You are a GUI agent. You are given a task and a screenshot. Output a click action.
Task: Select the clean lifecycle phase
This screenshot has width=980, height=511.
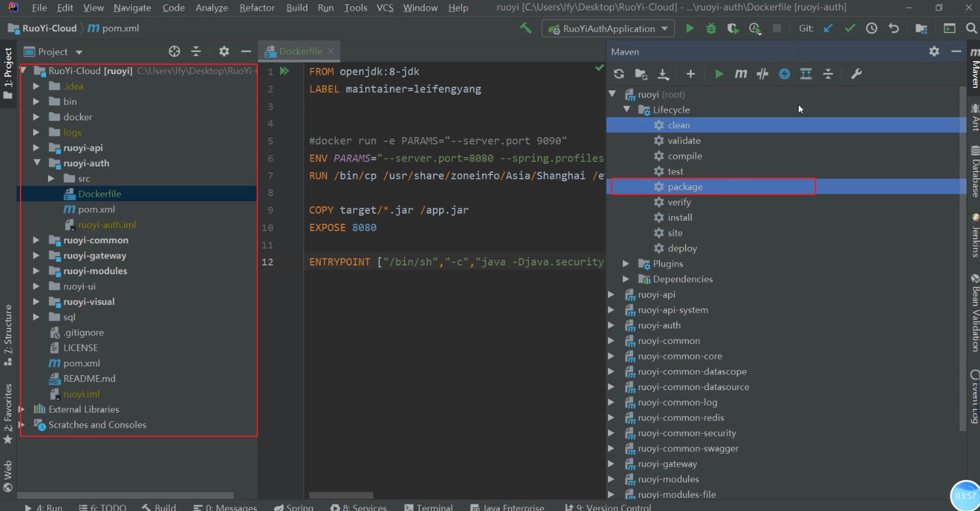[678, 125]
